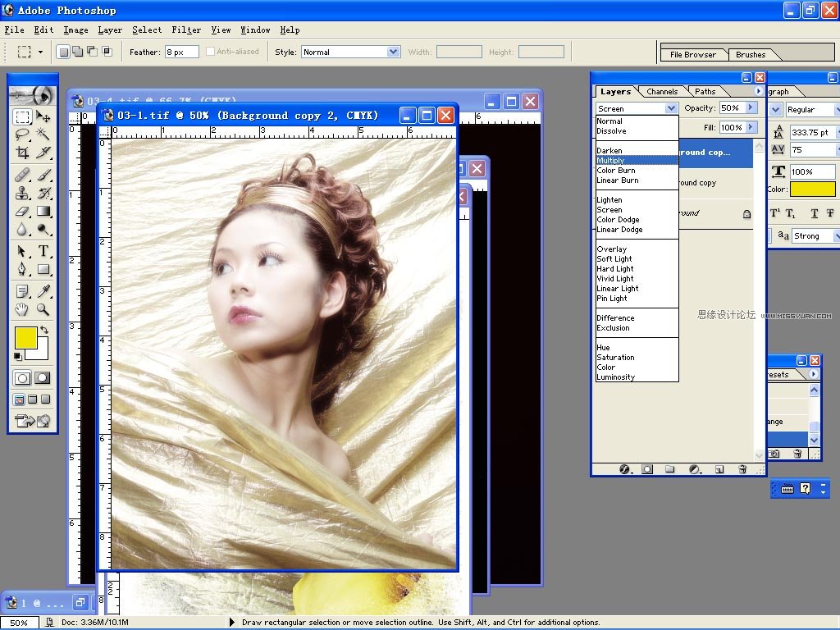
Task: Select the Dodge tool
Action: (43, 230)
